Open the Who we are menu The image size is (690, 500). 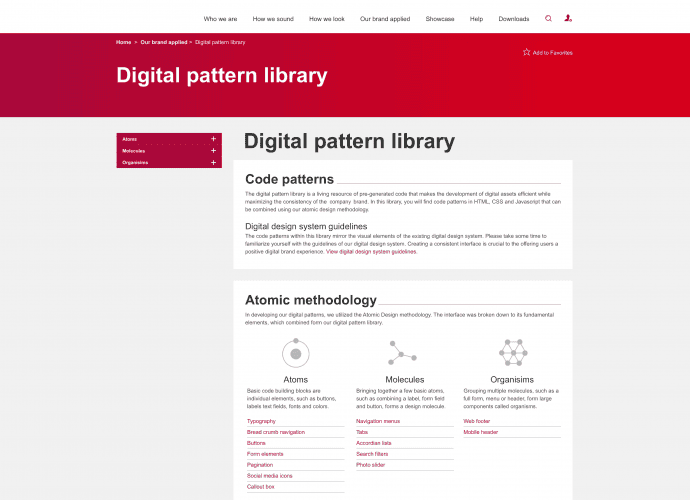pyautogui.click(x=220, y=19)
